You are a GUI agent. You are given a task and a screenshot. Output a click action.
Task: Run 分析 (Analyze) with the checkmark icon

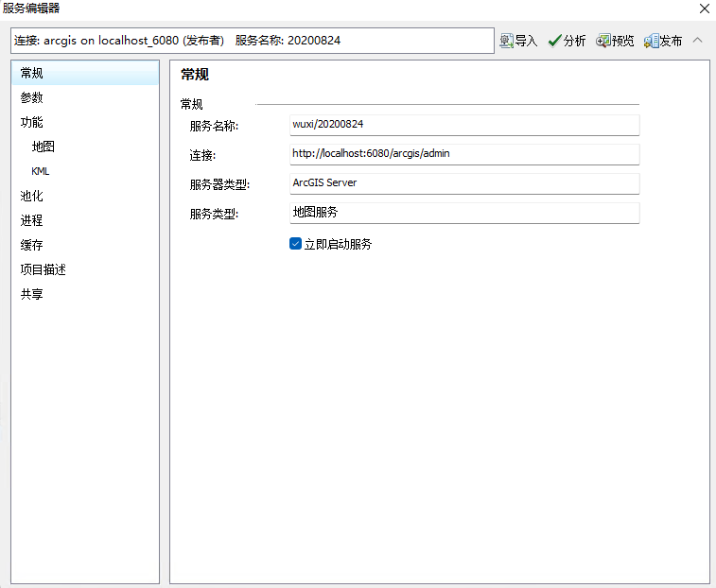click(x=567, y=41)
